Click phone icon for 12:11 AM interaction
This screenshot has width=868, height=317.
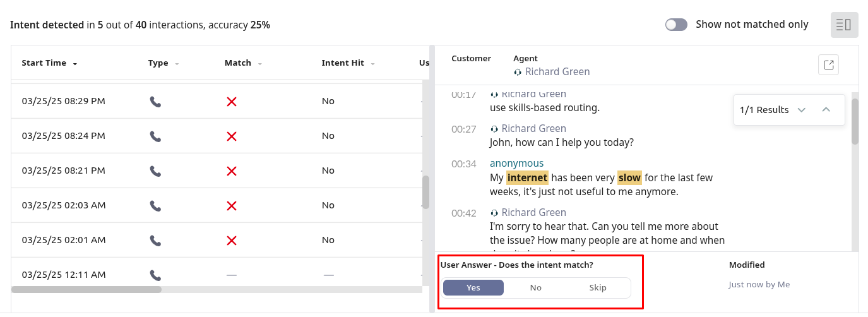[155, 275]
